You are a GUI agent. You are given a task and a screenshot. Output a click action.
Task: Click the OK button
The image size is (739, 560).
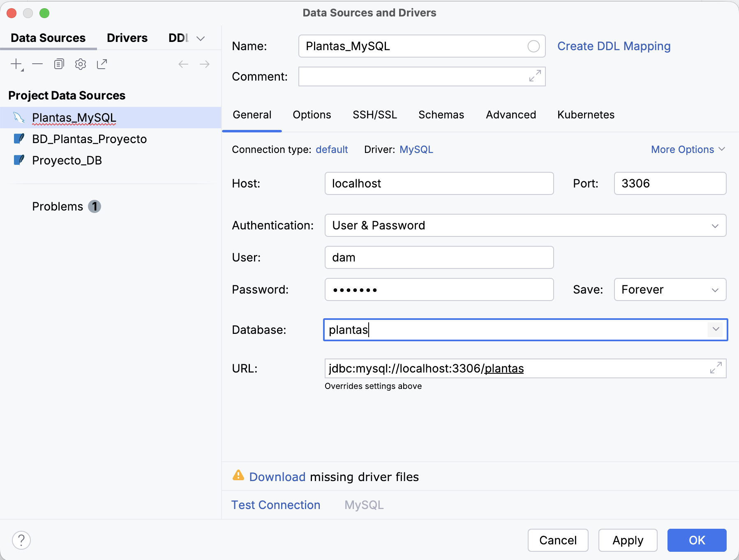697,540
